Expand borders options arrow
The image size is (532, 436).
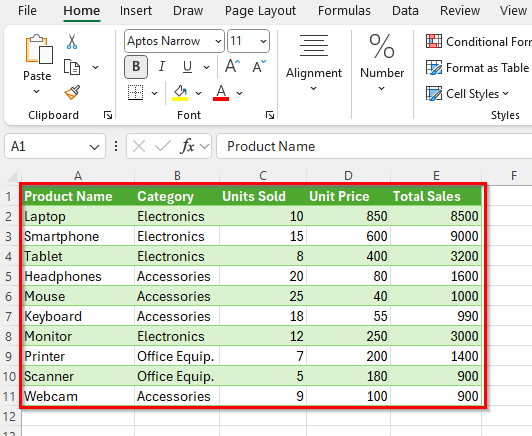(x=154, y=93)
